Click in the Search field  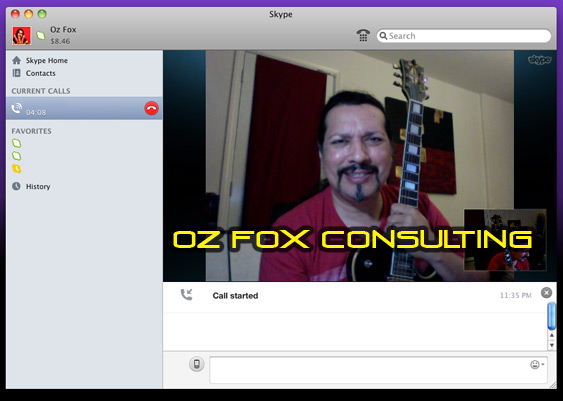tap(464, 36)
